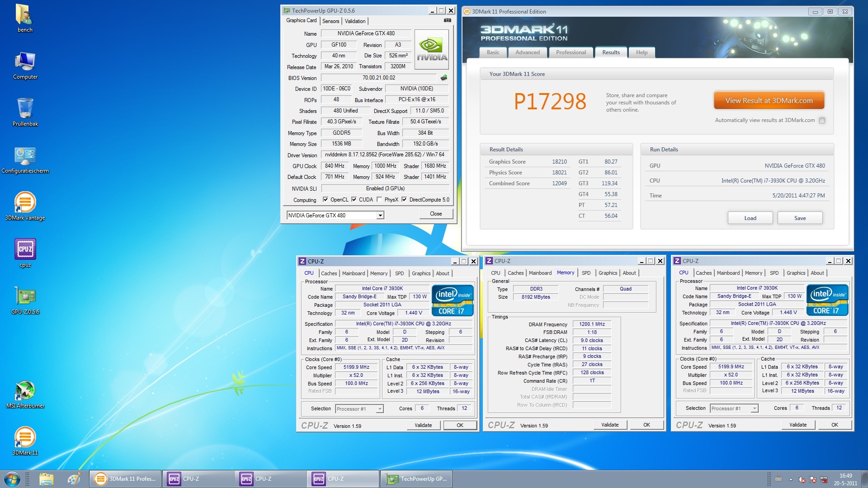Click the GPU-Z screenshot camera icon
This screenshot has width=868, height=488.
click(447, 20)
